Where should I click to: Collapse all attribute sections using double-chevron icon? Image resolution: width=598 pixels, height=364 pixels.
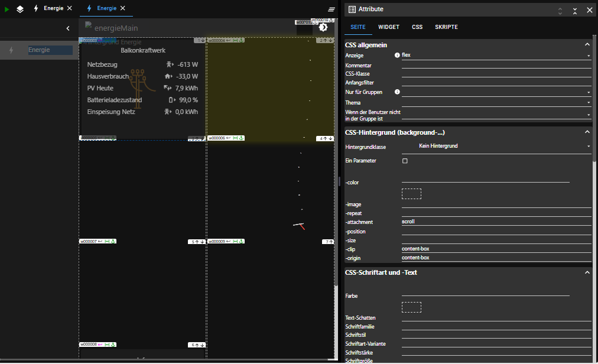coord(575,10)
